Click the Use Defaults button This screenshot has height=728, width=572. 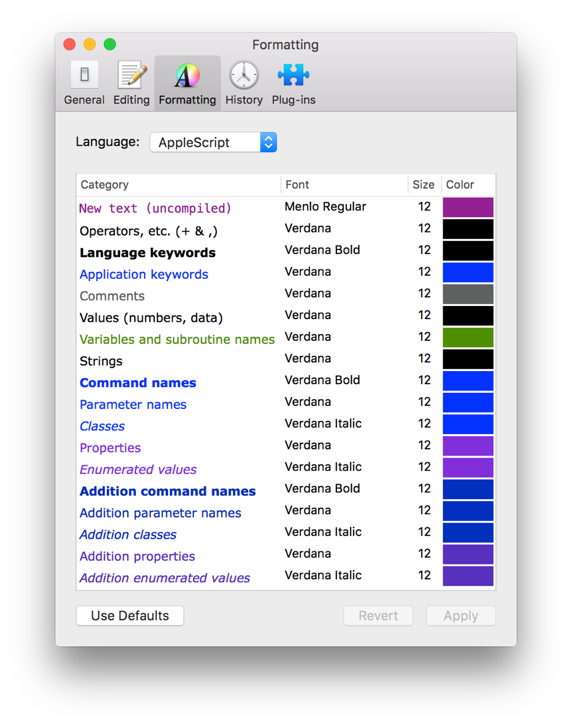point(129,615)
